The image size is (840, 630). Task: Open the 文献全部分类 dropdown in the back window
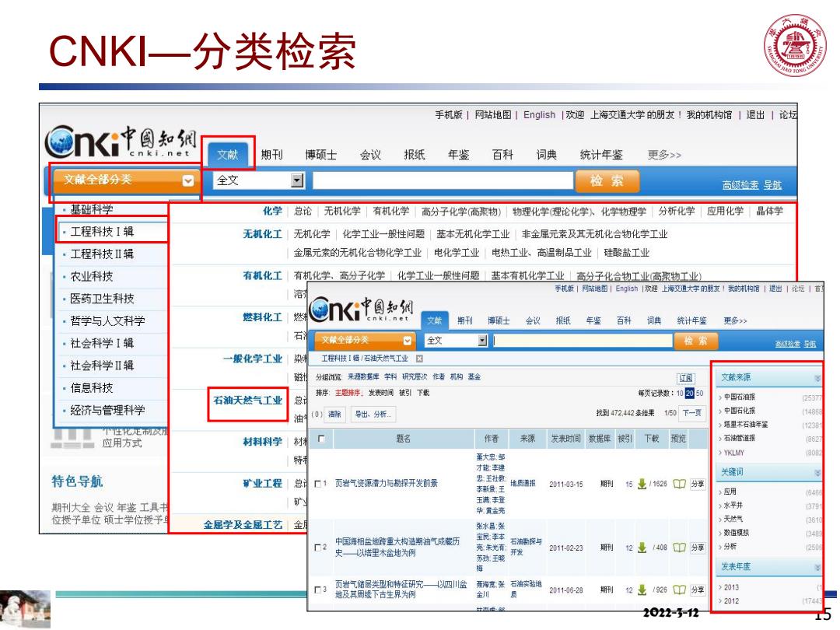[188, 180]
